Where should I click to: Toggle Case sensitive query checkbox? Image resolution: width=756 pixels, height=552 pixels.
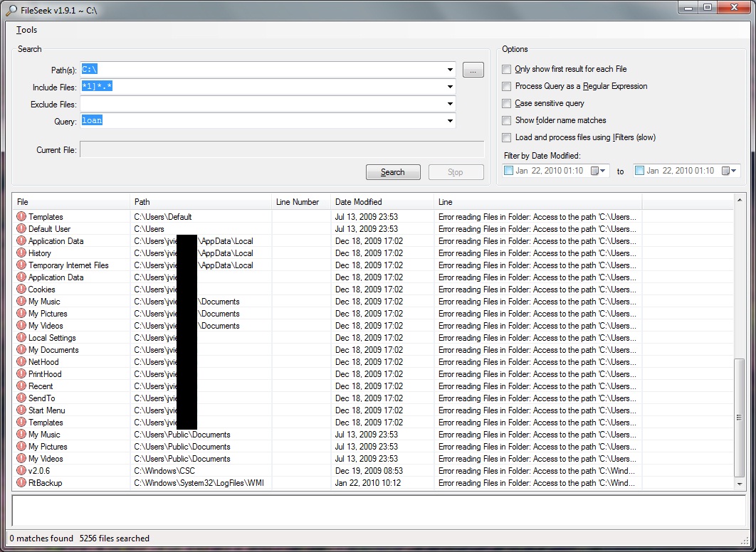pyautogui.click(x=507, y=103)
